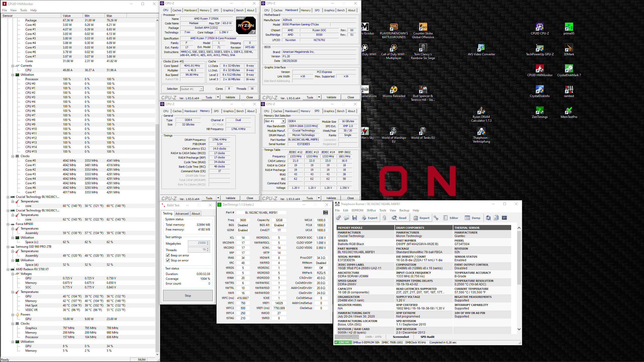Open the Ryzen DRAM Calculator 1.7.3 icon

point(481,114)
